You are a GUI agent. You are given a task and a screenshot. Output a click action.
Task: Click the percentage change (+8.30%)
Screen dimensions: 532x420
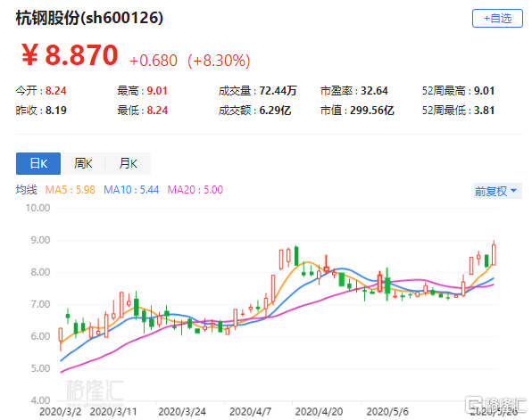219,61
